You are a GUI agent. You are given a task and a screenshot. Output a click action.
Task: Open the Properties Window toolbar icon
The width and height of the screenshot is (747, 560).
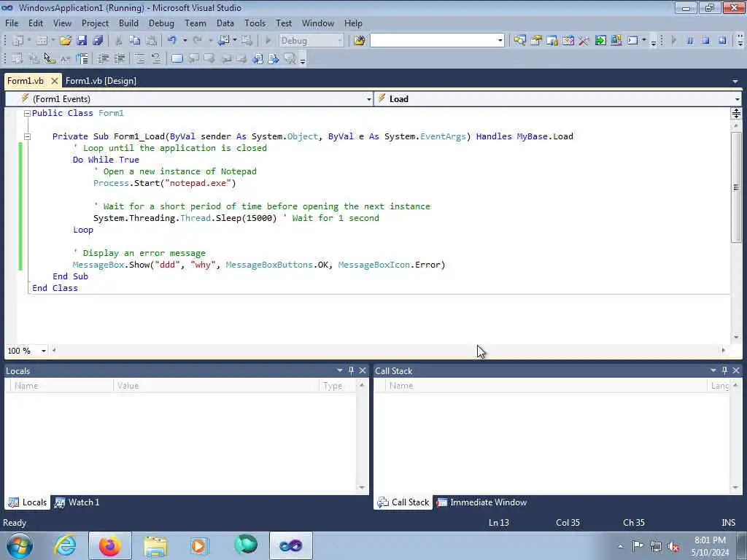(536, 41)
